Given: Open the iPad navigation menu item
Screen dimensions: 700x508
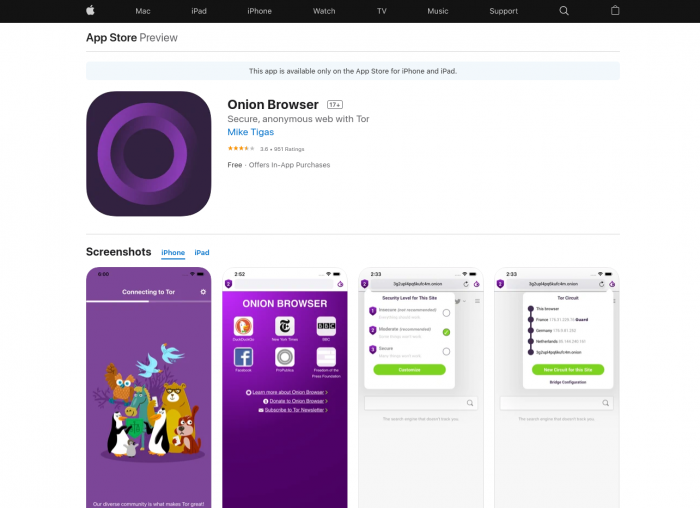Looking at the screenshot, I should (199, 11).
